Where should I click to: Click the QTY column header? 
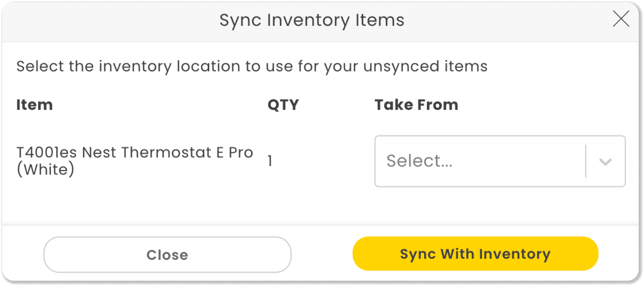pos(283,105)
